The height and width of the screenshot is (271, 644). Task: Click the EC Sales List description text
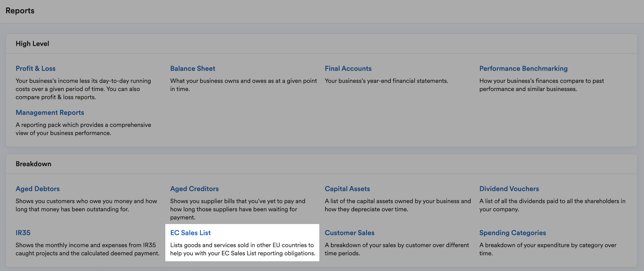pos(243,249)
